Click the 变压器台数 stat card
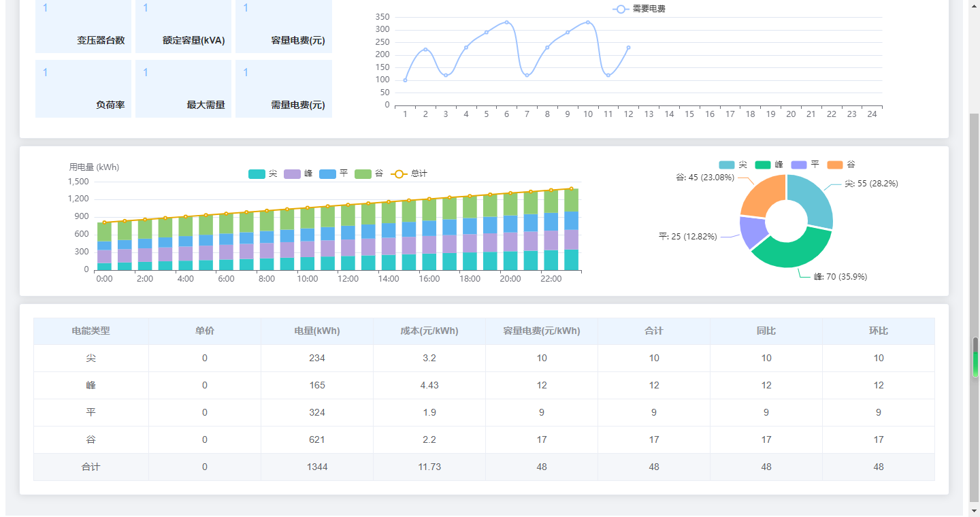Viewport: 980px width, 517px height. pyautogui.click(x=83, y=26)
